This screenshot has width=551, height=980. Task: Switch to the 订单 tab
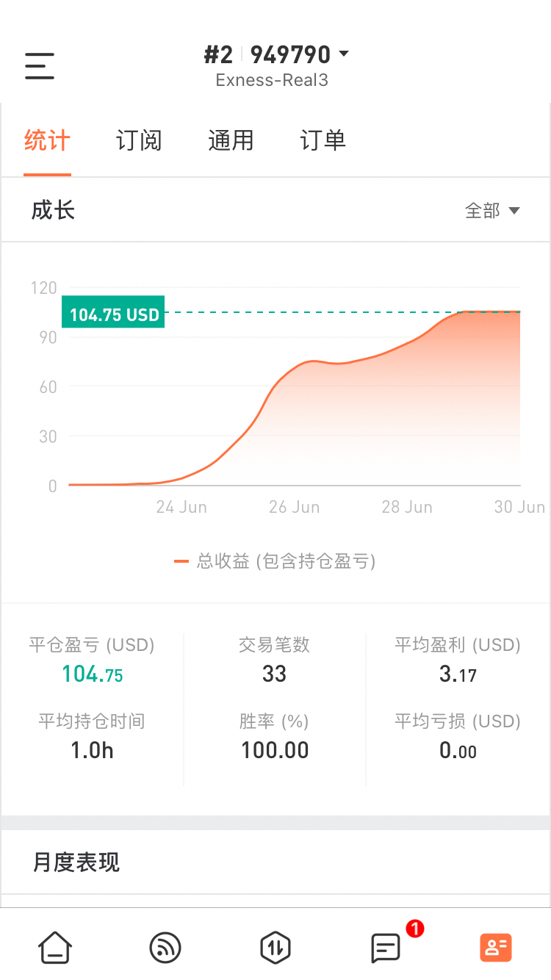coord(323,140)
